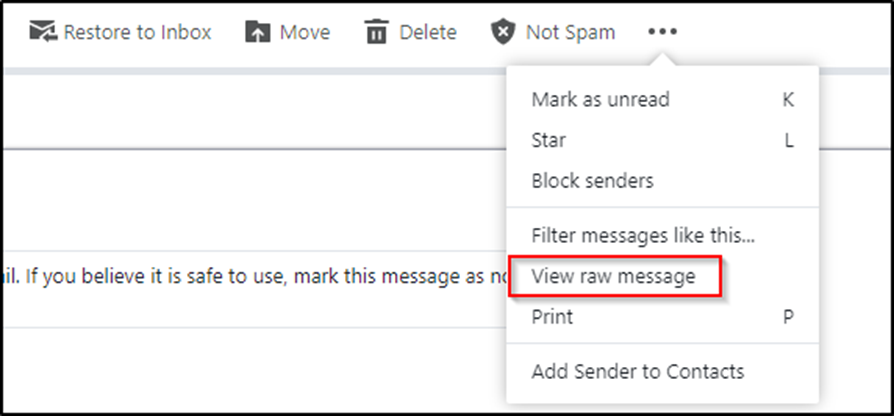Open View raw message
This screenshot has height=416, width=894.
coord(613,276)
